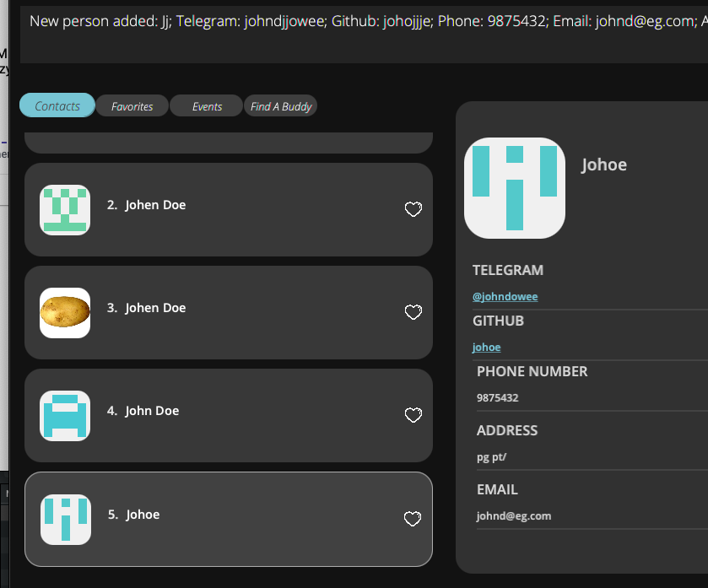
Task: Click the PHONE NUMBER section label
Action: click(x=532, y=371)
